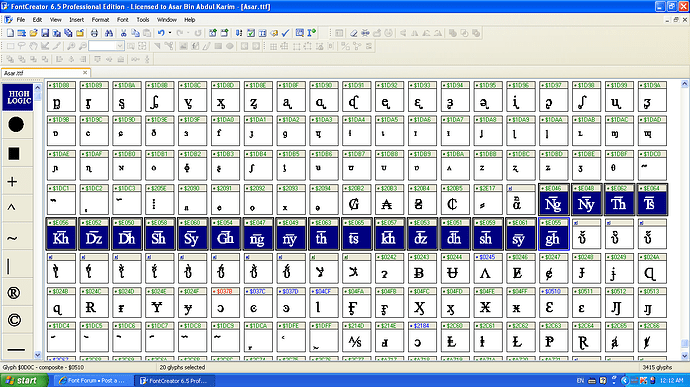Click the blue checkmark validate icon
The width and height of the screenshot is (690, 387).
286,33
